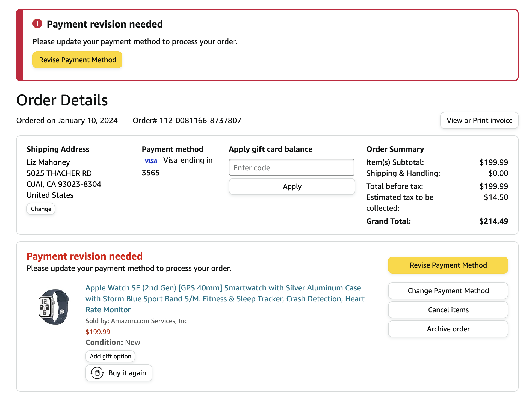
Task: Open View or Print invoice
Action: point(479,120)
